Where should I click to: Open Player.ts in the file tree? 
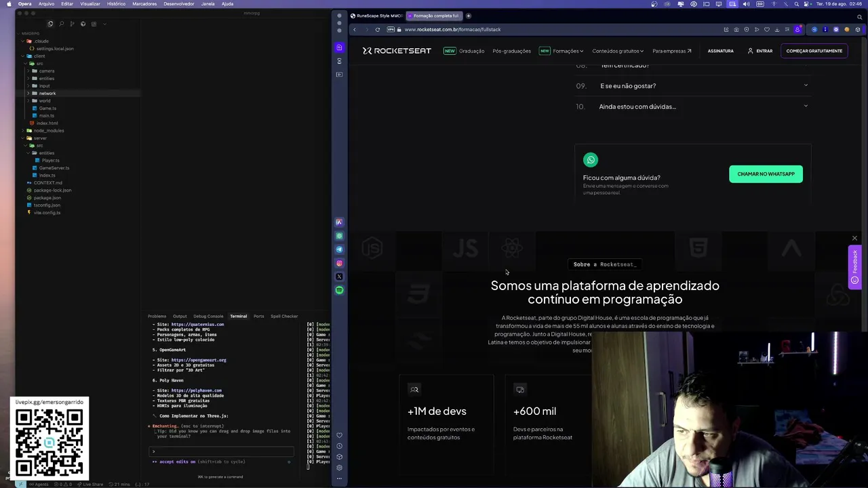coord(50,160)
